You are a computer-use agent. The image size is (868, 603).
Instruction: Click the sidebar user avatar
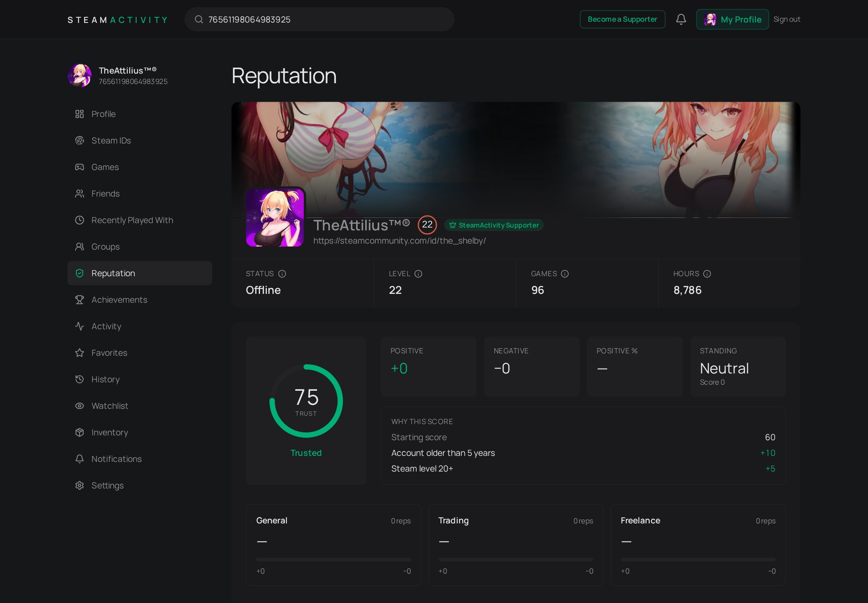[x=80, y=76]
